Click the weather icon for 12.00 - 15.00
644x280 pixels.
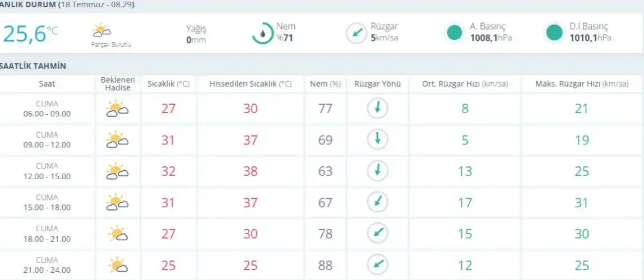pyautogui.click(x=117, y=171)
